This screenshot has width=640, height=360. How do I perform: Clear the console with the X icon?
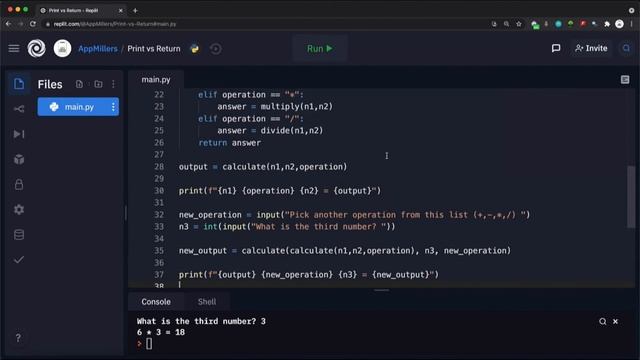[616, 322]
